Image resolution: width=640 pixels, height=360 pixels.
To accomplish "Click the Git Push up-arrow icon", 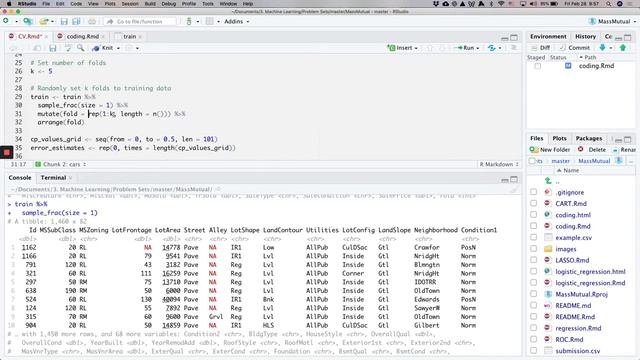I will click(x=623, y=48).
